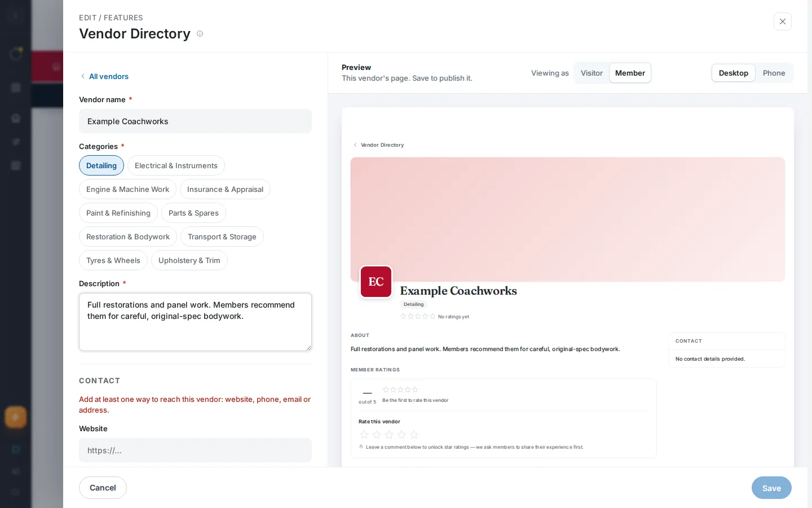Click the Vendor name input field
Image resolution: width=812 pixels, height=508 pixels.
tap(195, 121)
